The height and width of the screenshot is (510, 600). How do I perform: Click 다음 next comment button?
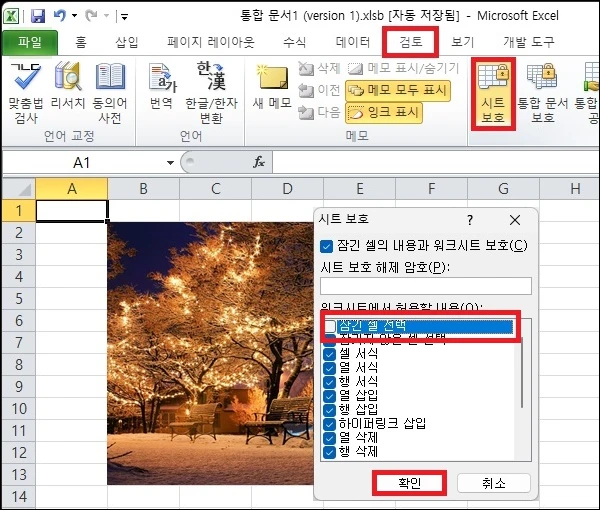click(x=319, y=112)
